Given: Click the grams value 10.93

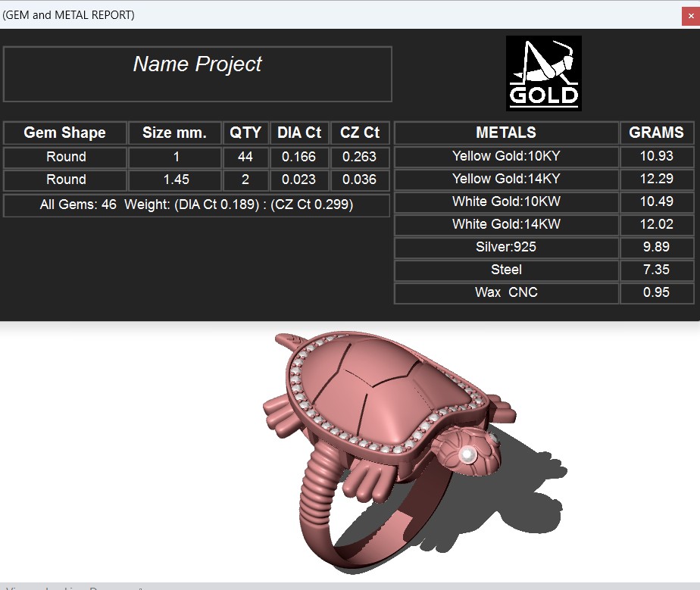Looking at the screenshot, I should point(657,156).
